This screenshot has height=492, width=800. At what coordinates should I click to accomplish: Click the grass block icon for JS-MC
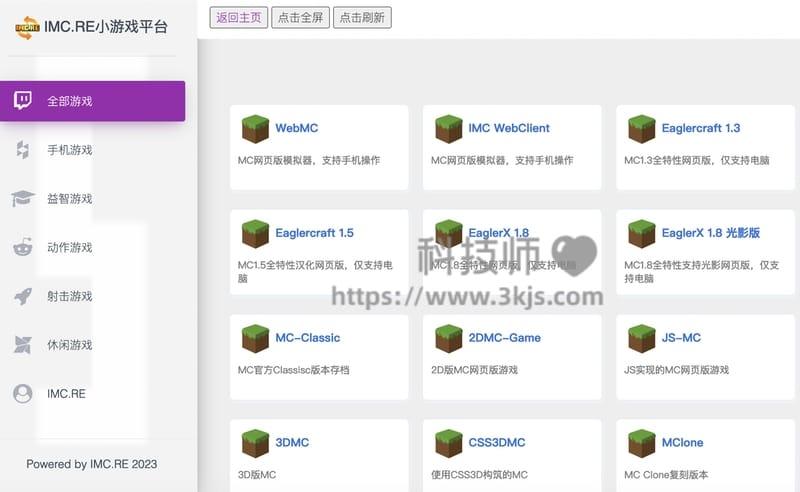click(641, 338)
